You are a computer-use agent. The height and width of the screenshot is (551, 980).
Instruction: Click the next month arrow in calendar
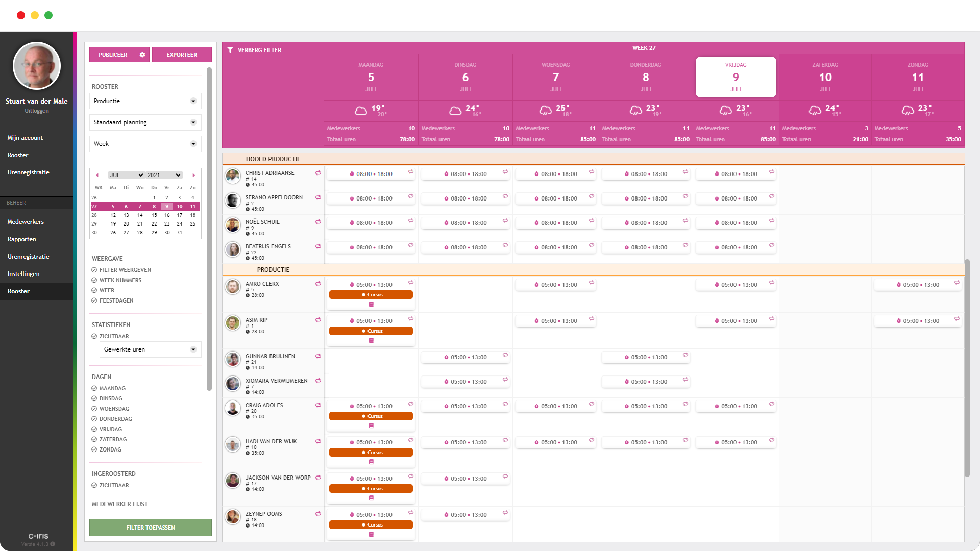193,175
